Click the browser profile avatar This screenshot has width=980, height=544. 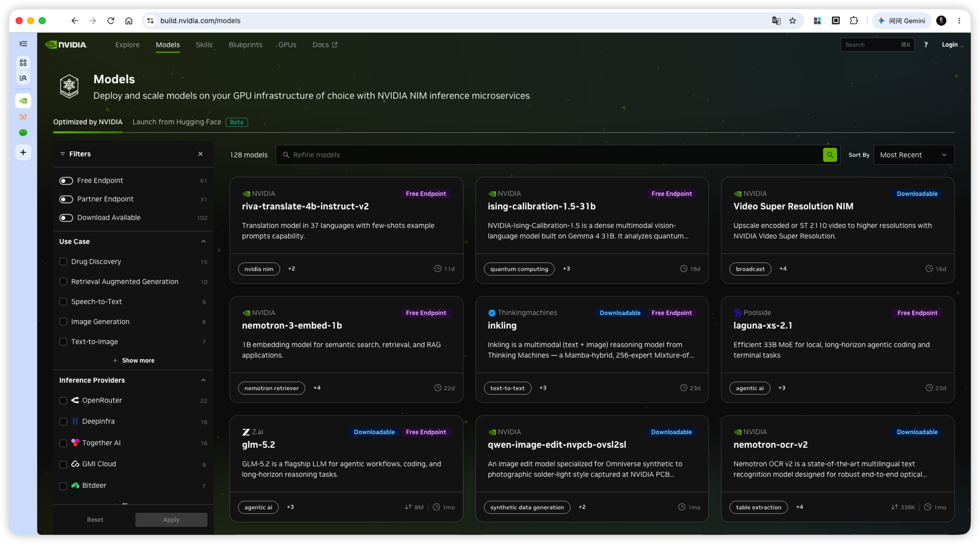tap(941, 21)
